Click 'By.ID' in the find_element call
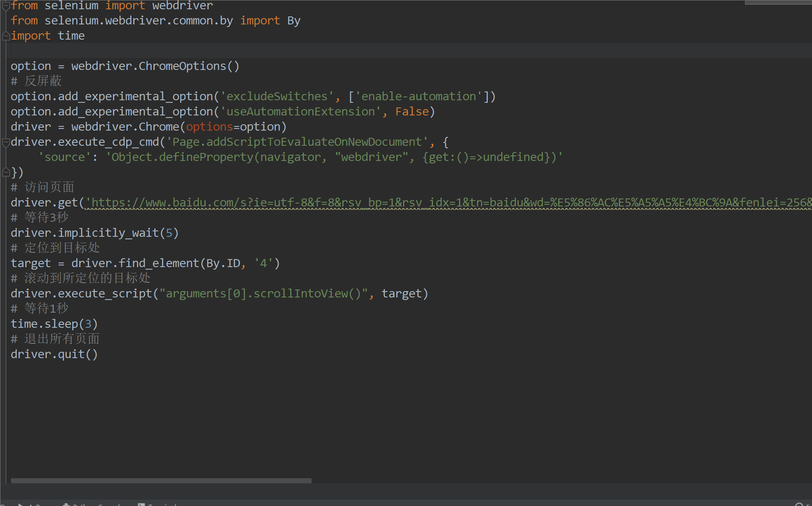This screenshot has width=812, height=506. (x=223, y=263)
